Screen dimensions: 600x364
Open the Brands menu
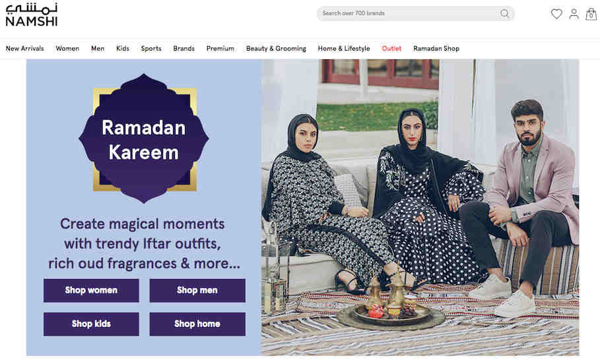click(183, 49)
